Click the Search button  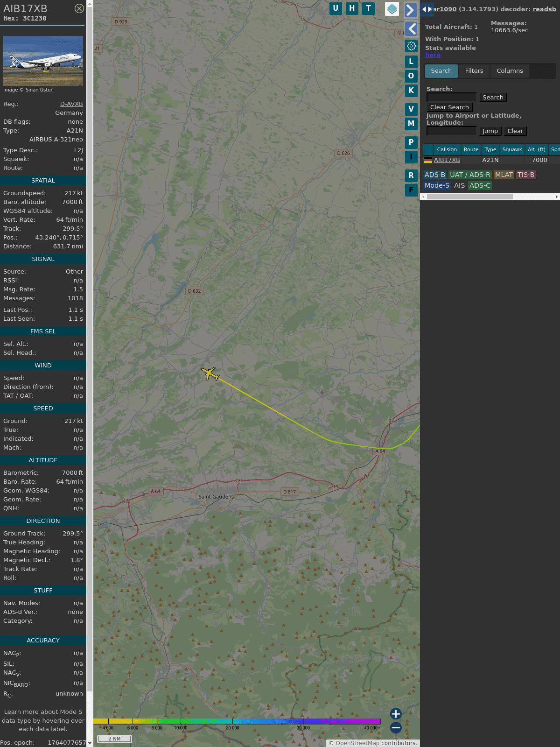pos(493,97)
